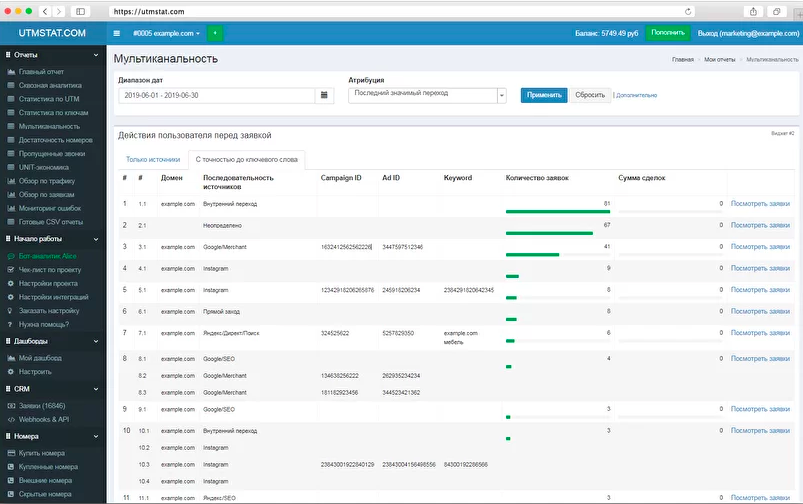The height and width of the screenshot is (504, 803).
Task: Open Дополнительно advanced filters link
Action: tap(637, 95)
